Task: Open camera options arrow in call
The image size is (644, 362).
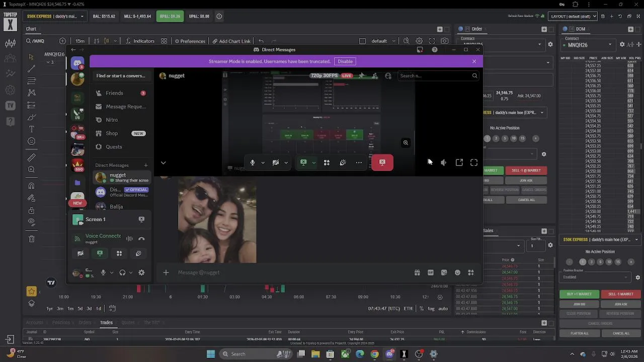Action: tap(286, 162)
